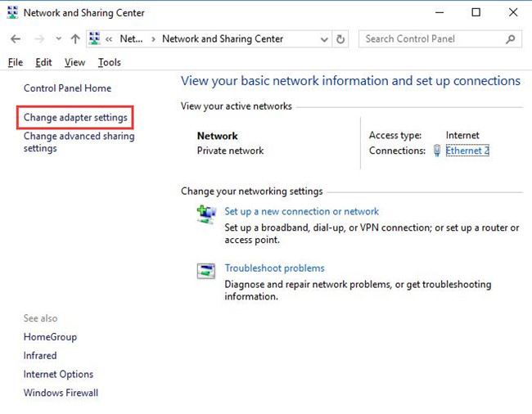Open the File menu
The image size is (532, 414).
pyautogui.click(x=16, y=62)
